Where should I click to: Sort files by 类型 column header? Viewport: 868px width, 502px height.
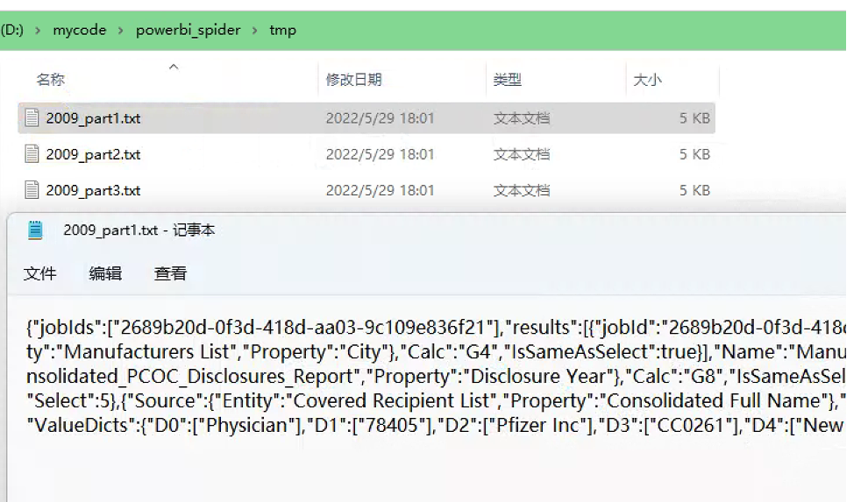(507, 80)
